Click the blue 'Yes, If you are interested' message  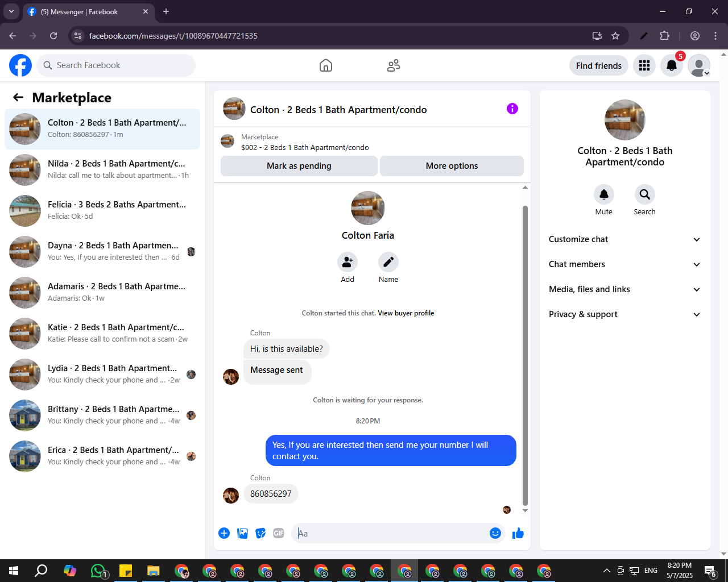(391, 451)
